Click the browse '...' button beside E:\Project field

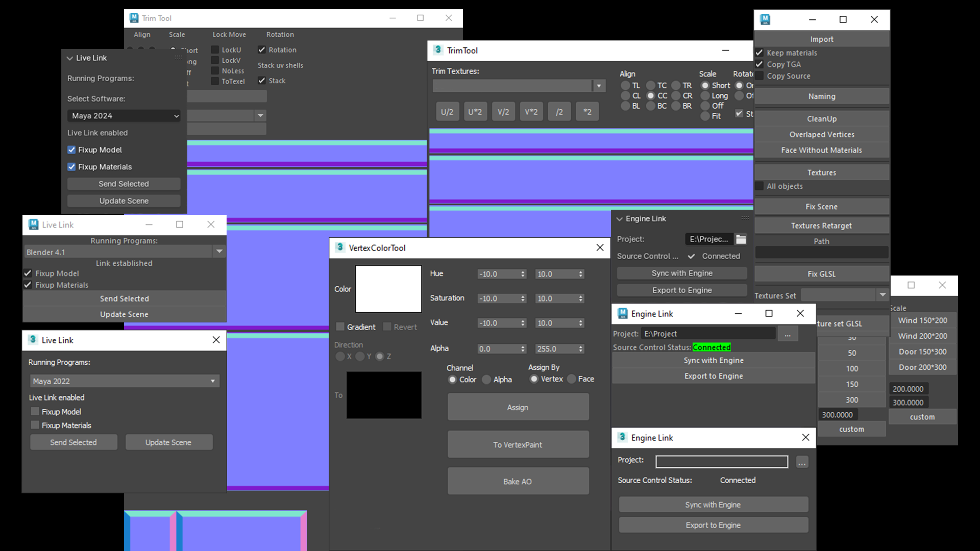click(788, 334)
